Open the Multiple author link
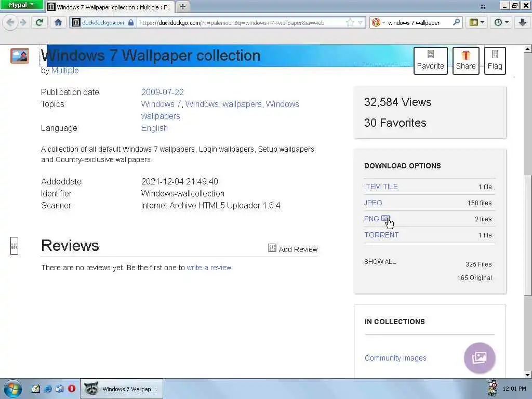The height and width of the screenshot is (399, 532). click(x=65, y=71)
